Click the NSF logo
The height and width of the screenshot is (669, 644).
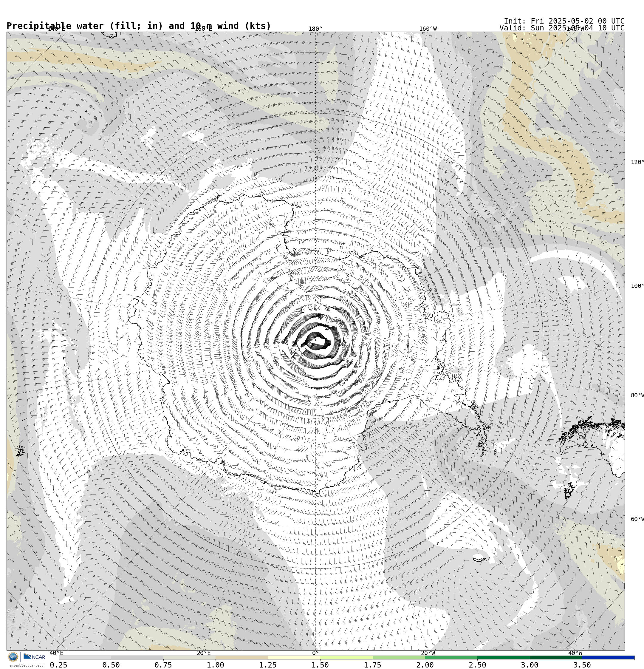[13, 657]
